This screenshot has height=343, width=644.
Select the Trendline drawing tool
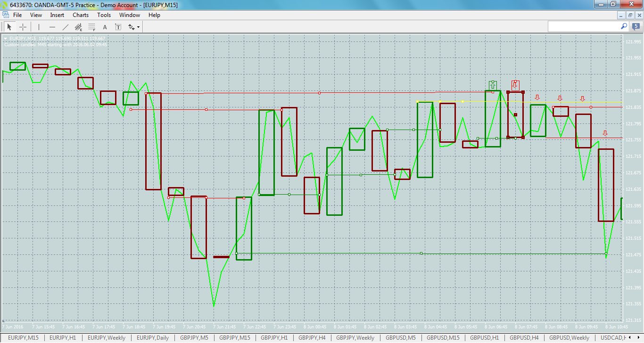(x=65, y=27)
